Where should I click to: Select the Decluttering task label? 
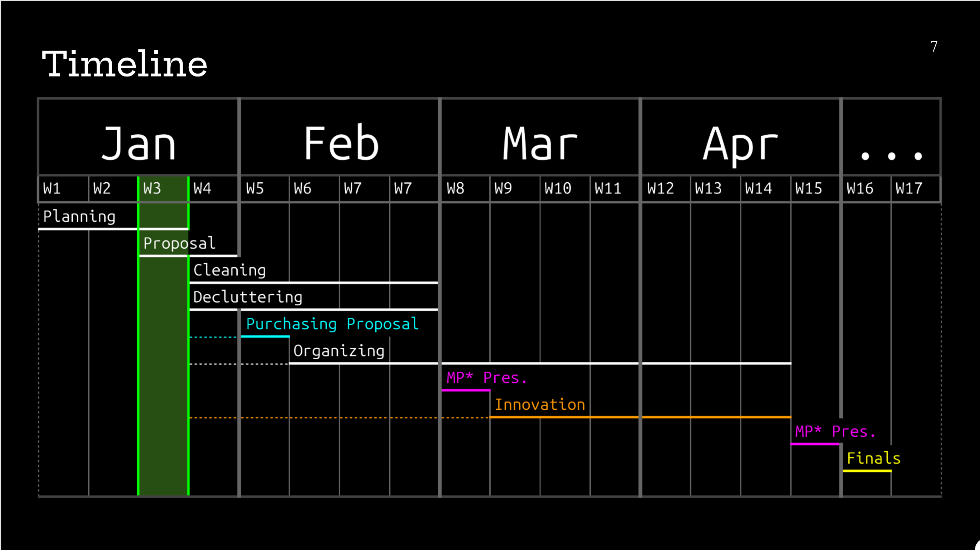tap(248, 297)
